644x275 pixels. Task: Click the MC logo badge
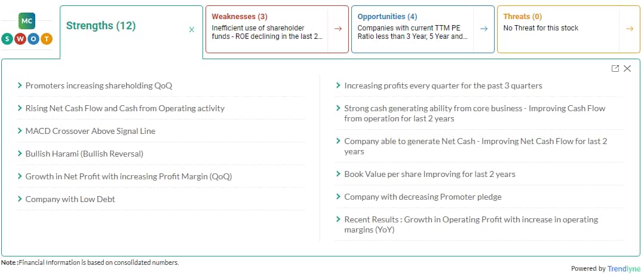[27, 21]
